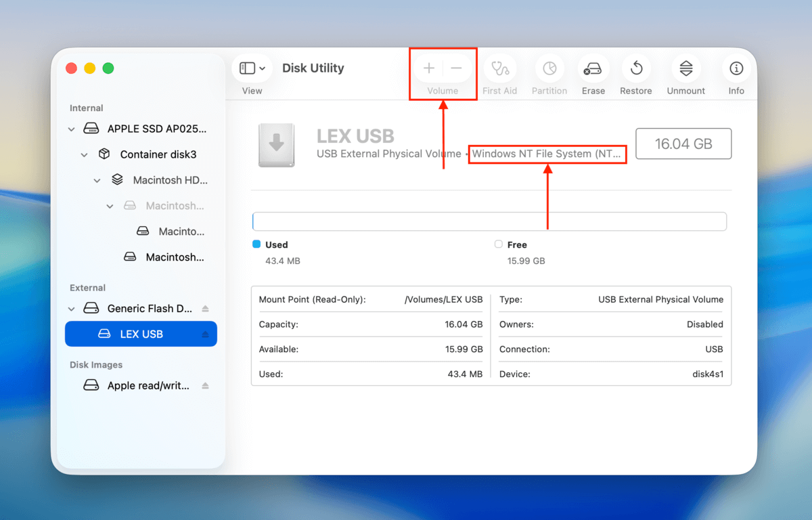This screenshot has width=812, height=520.
Task: Click the Free legend indicator
Action: [498, 244]
